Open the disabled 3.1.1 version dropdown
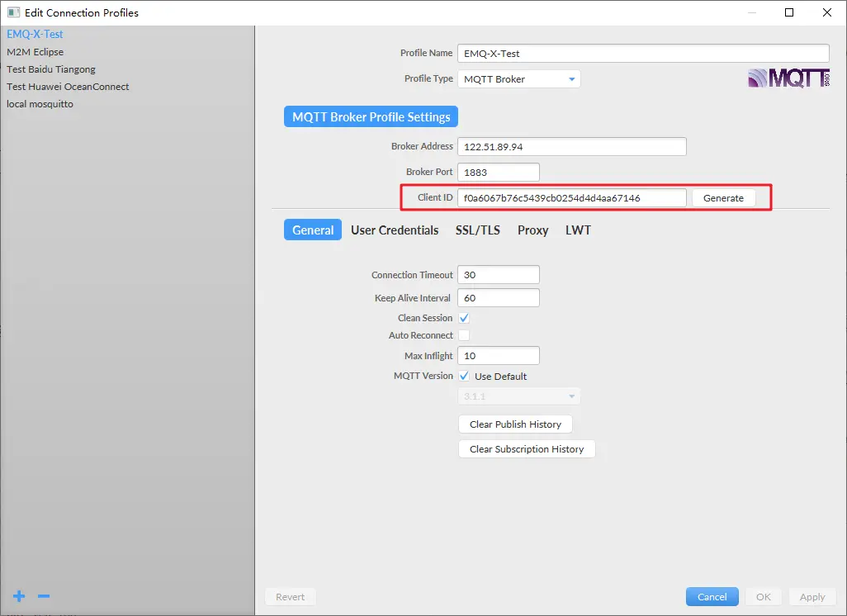Screen dimensions: 847x616 tap(519, 396)
